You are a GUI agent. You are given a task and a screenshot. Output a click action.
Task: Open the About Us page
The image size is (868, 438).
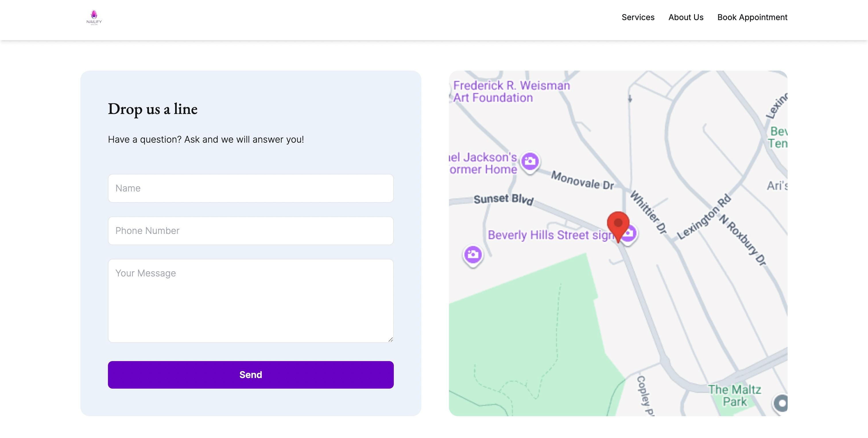[x=686, y=17]
